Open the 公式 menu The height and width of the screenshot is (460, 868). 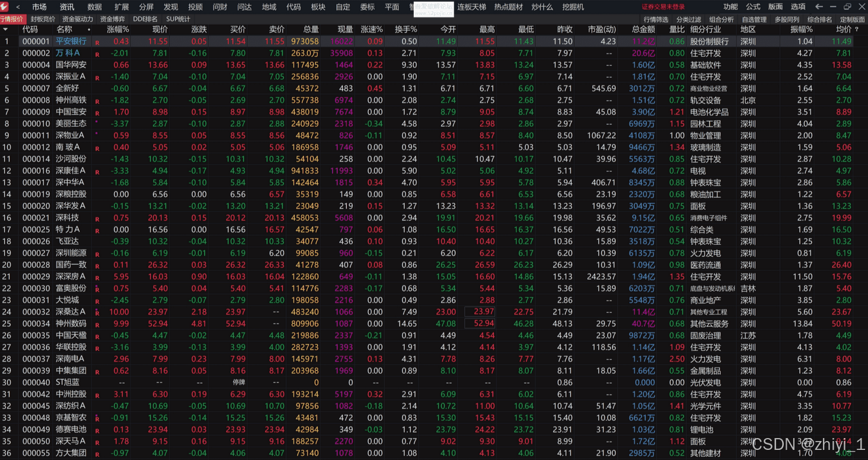(x=753, y=7)
